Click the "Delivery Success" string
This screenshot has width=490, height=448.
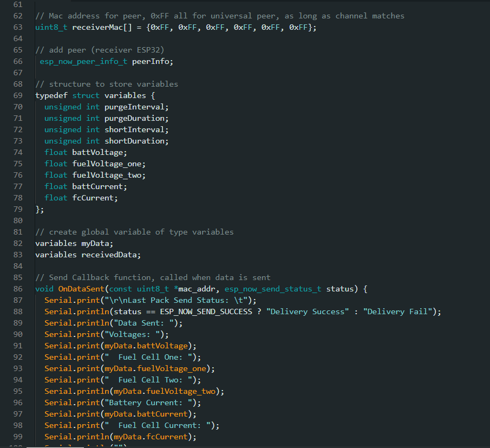point(308,311)
